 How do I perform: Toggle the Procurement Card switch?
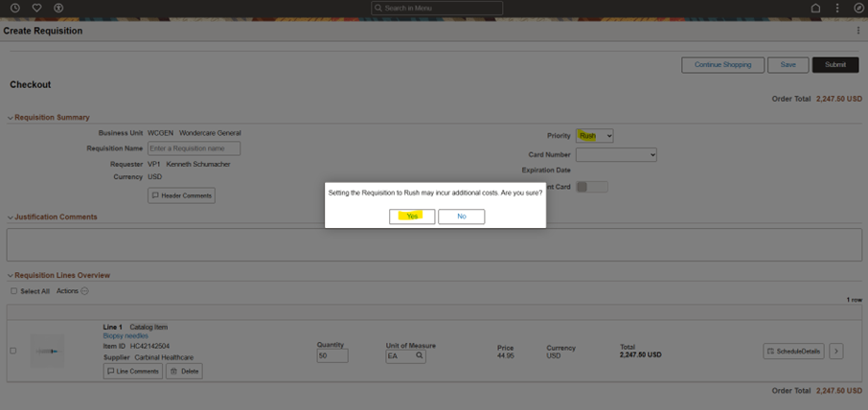tap(592, 187)
